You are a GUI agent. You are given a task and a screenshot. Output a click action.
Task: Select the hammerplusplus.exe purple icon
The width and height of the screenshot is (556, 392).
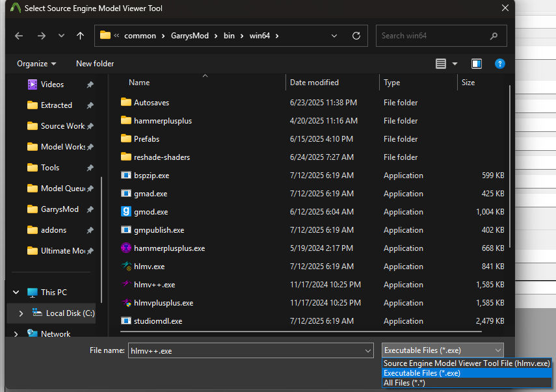coord(126,248)
